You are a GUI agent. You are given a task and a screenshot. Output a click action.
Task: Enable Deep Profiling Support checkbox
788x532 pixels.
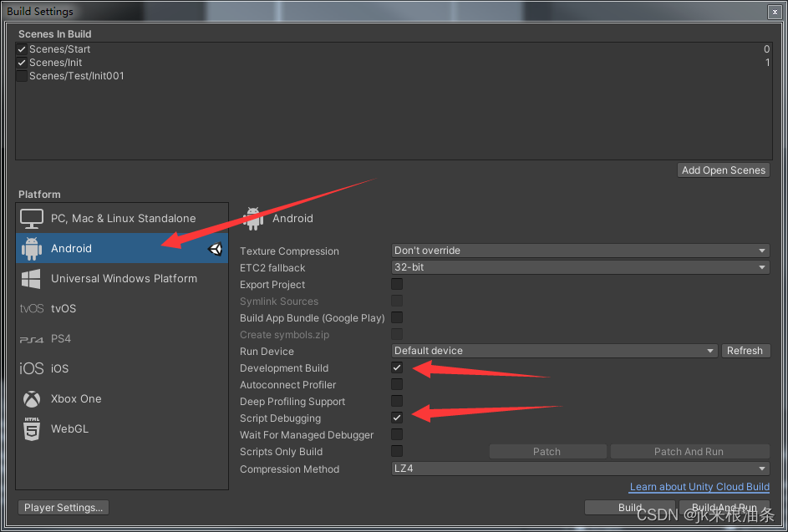tap(397, 401)
